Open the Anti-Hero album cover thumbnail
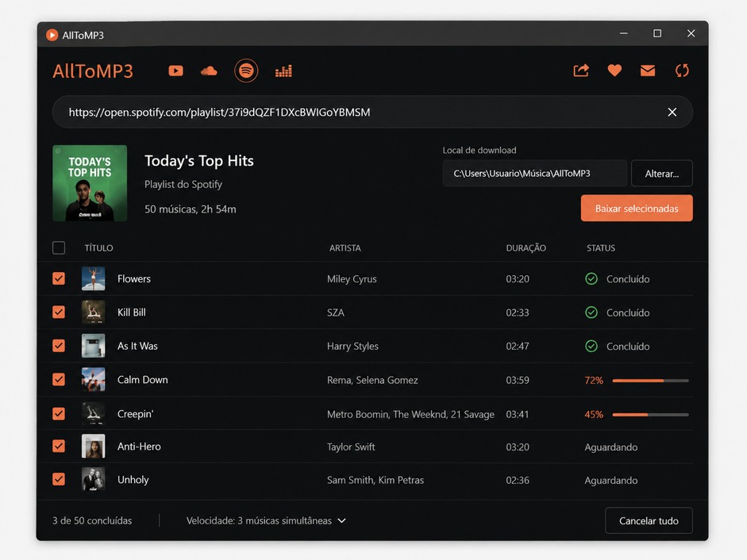The image size is (747, 560). click(94, 447)
